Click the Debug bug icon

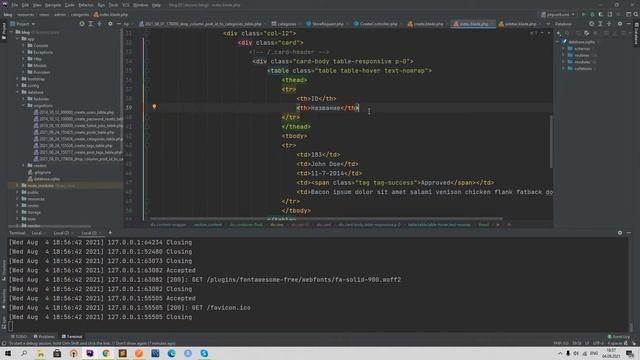tap(592, 14)
